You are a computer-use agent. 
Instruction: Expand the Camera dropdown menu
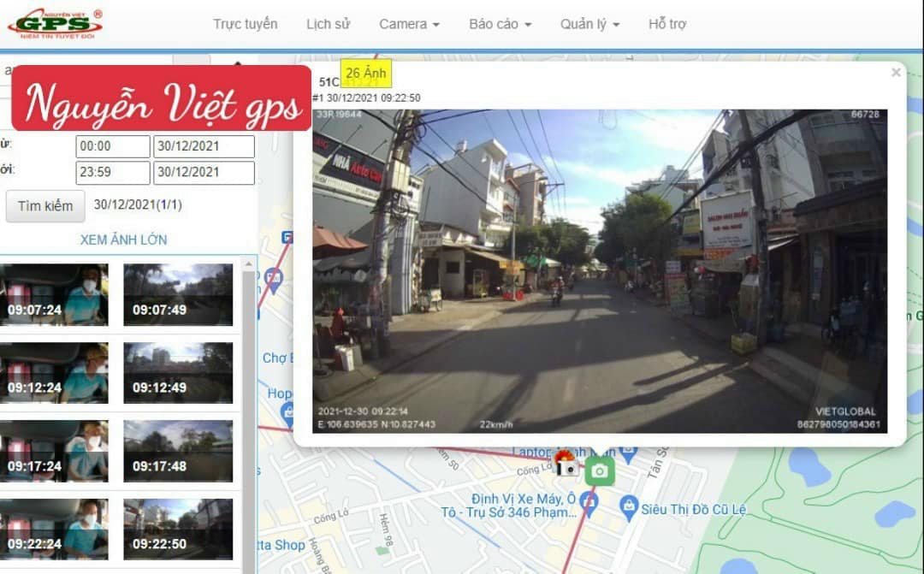(409, 24)
